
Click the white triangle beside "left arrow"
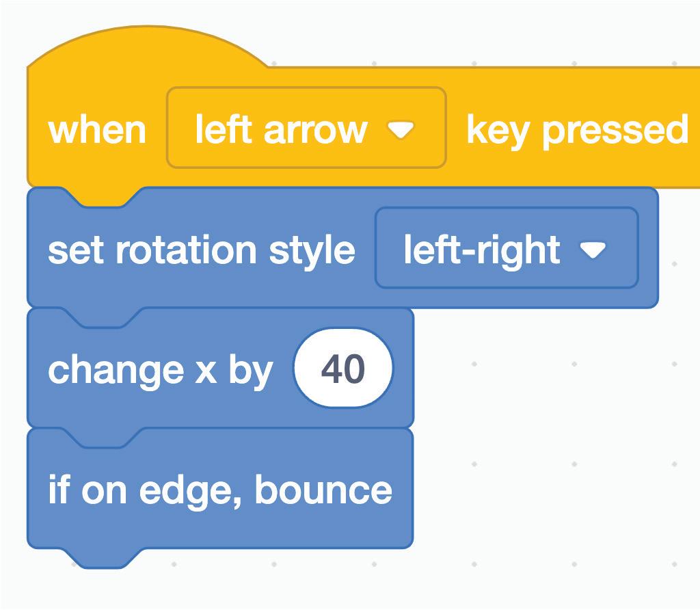coord(401,129)
